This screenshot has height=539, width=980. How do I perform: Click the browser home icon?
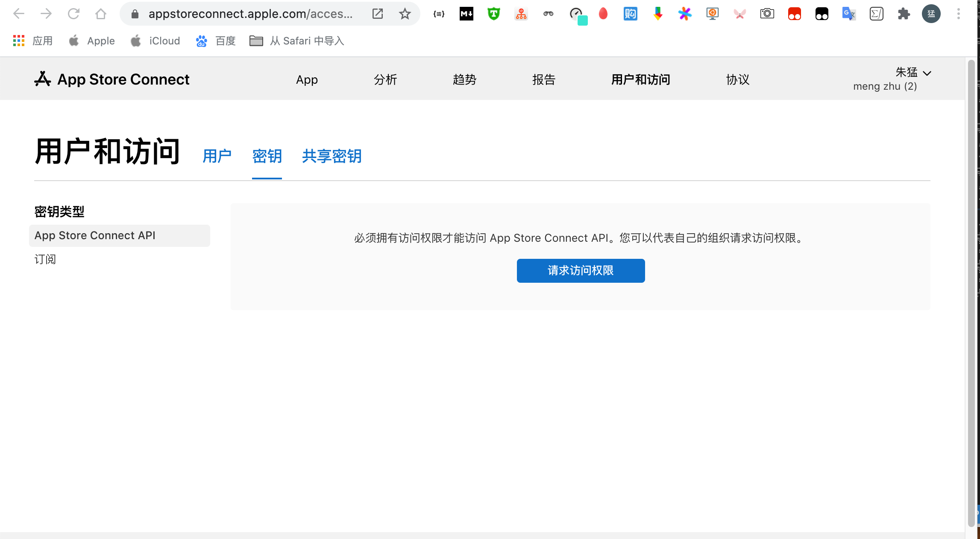click(x=101, y=14)
